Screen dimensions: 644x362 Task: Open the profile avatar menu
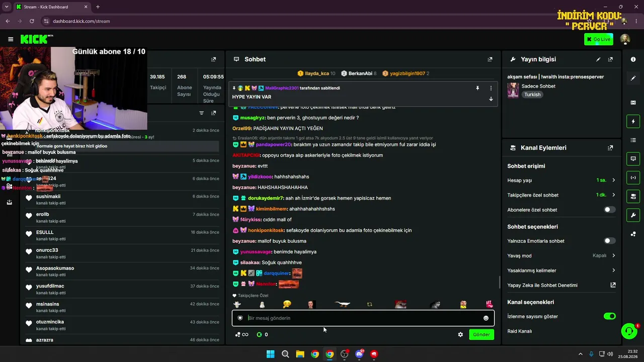tap(625, 39)
